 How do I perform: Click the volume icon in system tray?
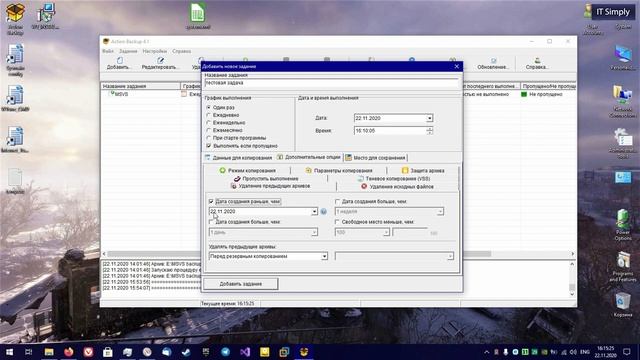pyautogui.click(x=573, y=352)
